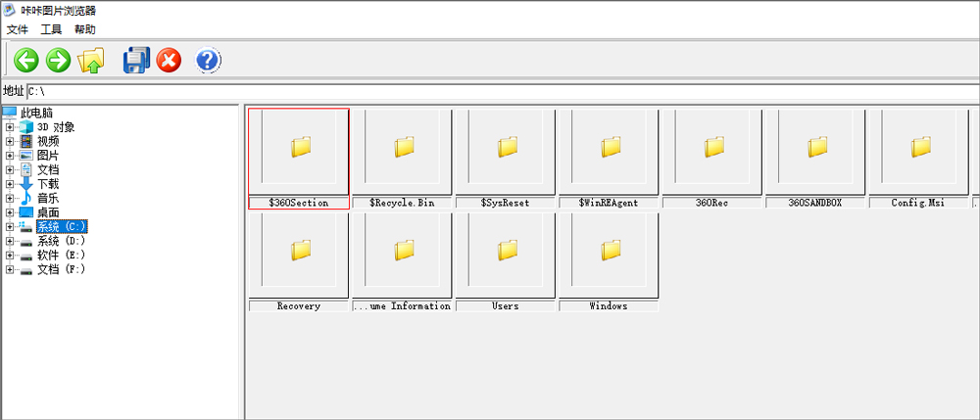Select 文档 (F:) drive in tree
This screenshot has height=420, width=980.
pyautogui.click(x=61, y=269)
